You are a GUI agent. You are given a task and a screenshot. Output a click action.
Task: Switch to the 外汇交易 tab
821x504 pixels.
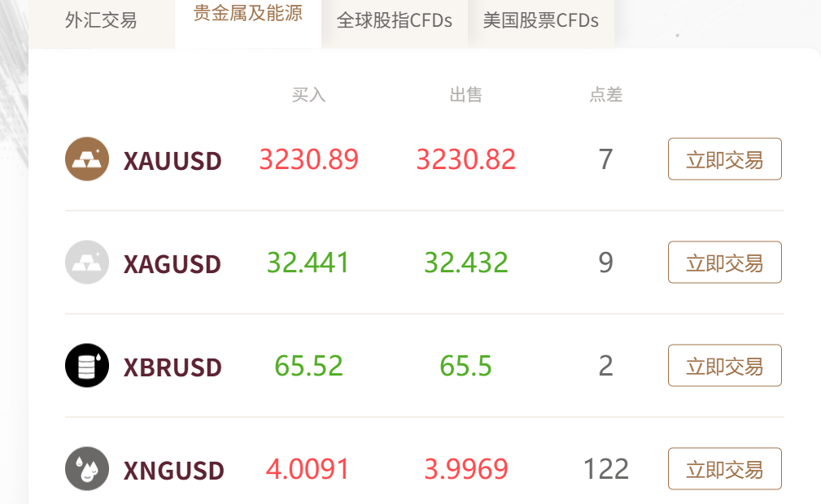point(102,21)
